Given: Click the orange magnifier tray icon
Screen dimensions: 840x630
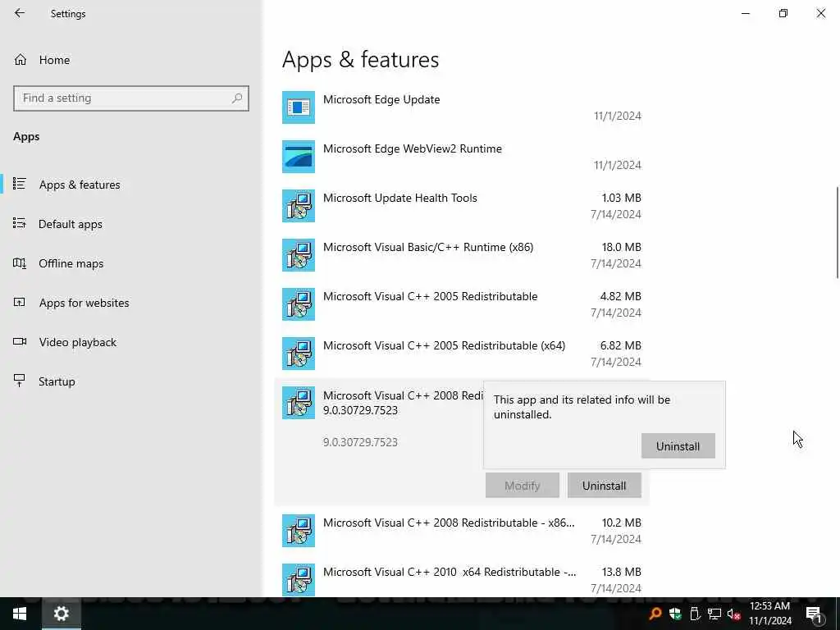Looking at the screenshot, I should tap(655, 614).
